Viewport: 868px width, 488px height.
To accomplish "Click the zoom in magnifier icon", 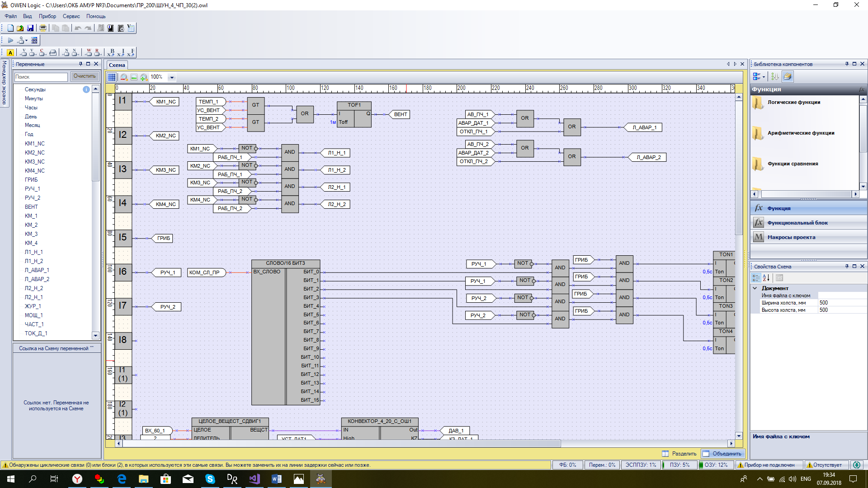I will point(144,77).
